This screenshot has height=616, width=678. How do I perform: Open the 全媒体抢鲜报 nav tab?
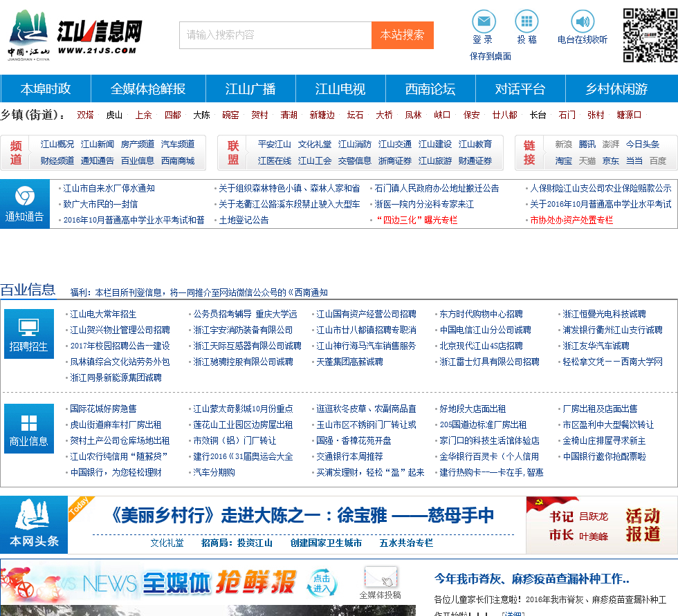tap(148, 88)
